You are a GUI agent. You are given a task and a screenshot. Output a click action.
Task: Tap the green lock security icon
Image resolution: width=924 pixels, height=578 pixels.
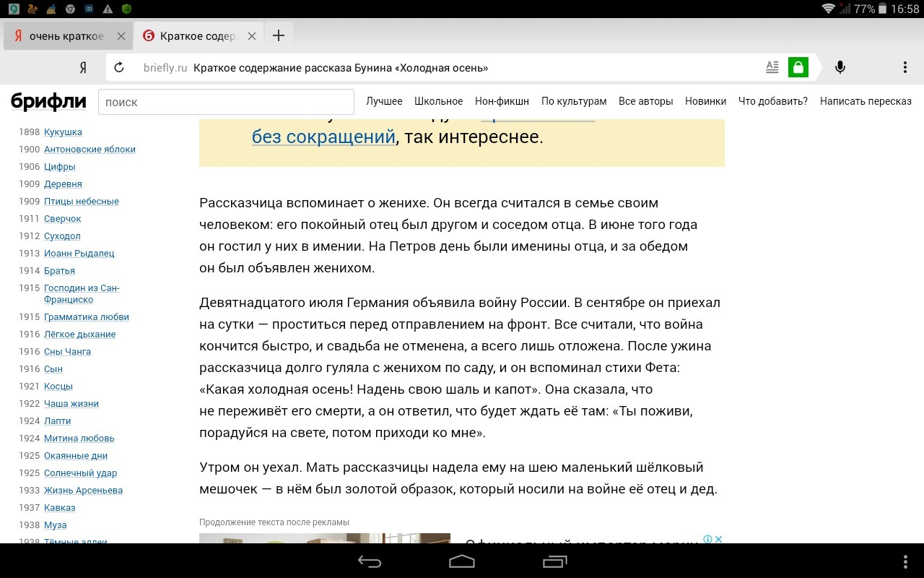click(x=798, y=68)
